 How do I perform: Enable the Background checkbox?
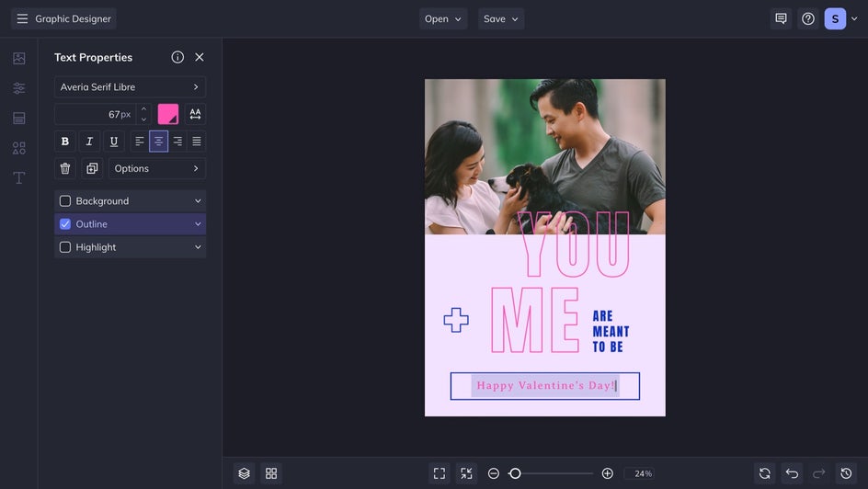click(64, 200)
